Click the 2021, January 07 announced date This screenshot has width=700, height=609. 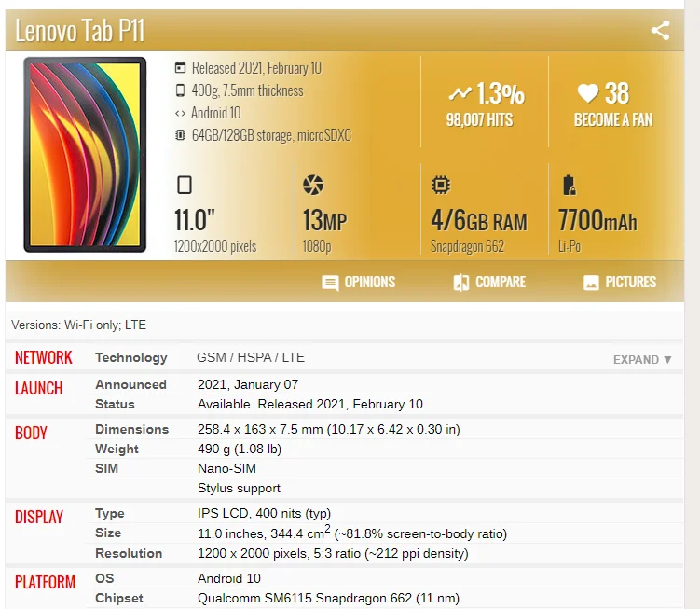pos(248,384)
